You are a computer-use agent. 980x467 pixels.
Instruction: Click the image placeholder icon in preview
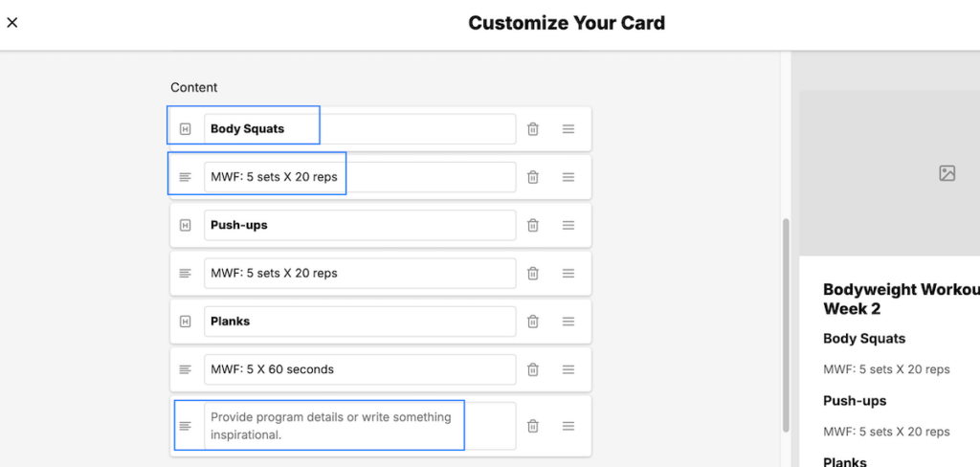[947, 173]
